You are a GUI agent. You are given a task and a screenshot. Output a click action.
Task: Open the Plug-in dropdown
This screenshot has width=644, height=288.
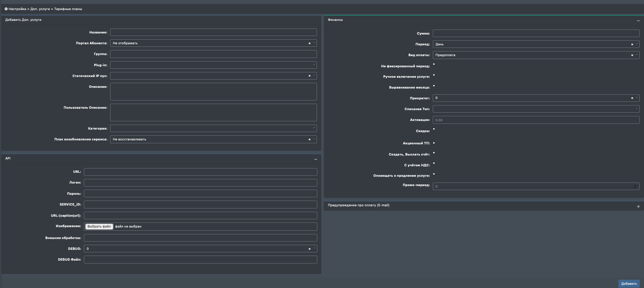(213, 65)
